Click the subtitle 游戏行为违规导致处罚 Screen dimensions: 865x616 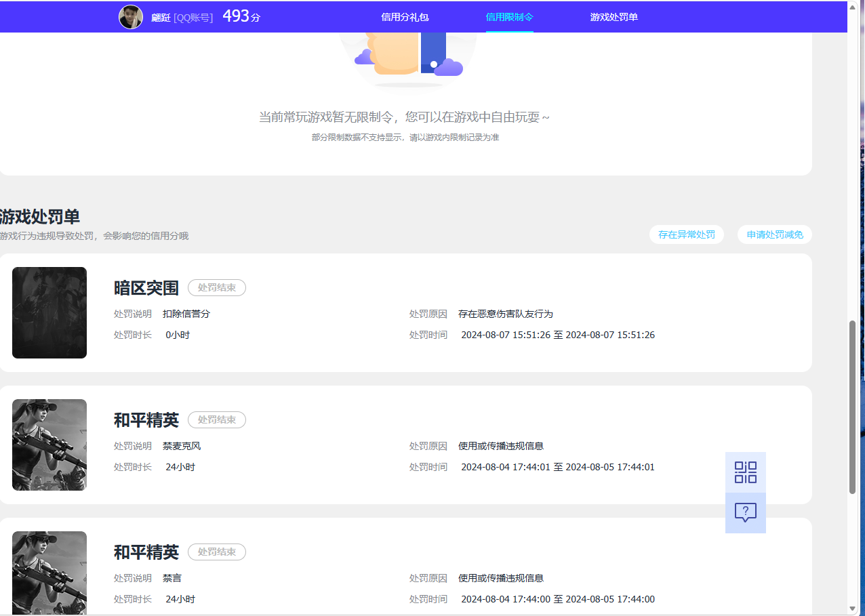94,236
